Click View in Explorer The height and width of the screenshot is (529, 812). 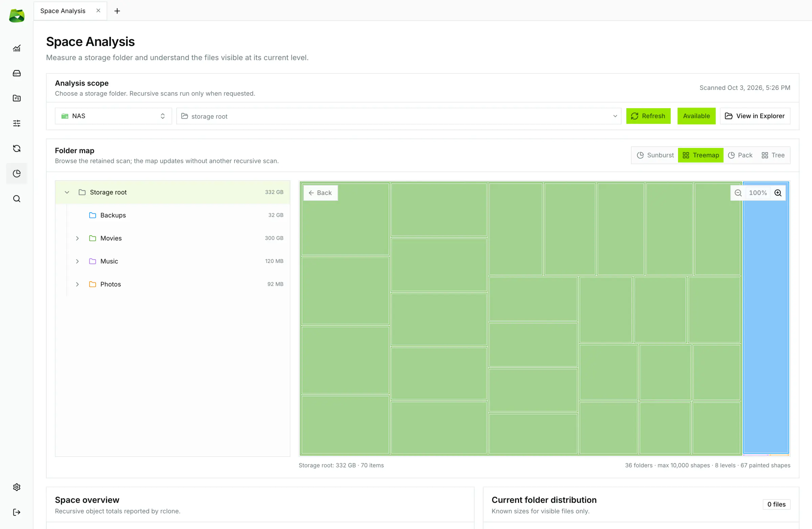pyautogui.click(x=755, y=116)
